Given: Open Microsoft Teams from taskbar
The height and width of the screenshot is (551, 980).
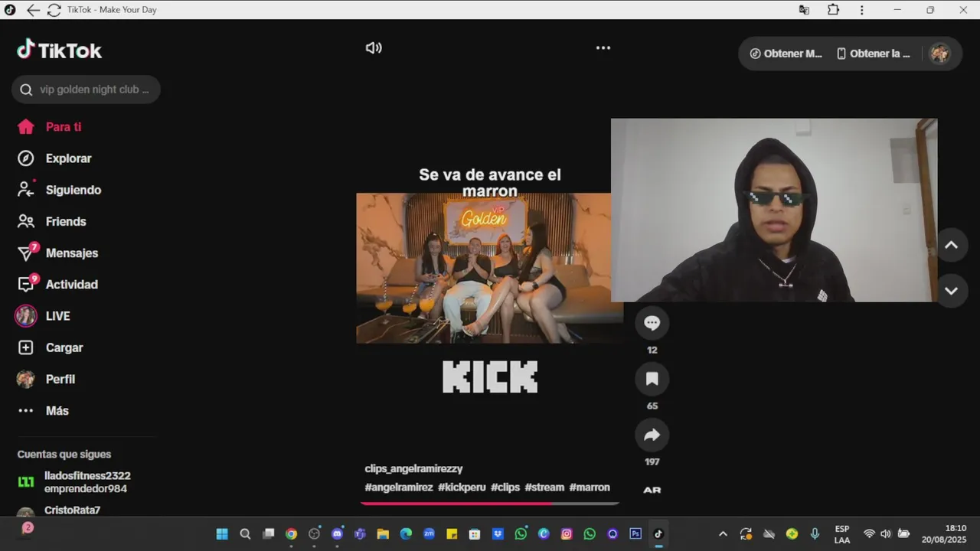Looking at the screenshot, I should point(360,534).
